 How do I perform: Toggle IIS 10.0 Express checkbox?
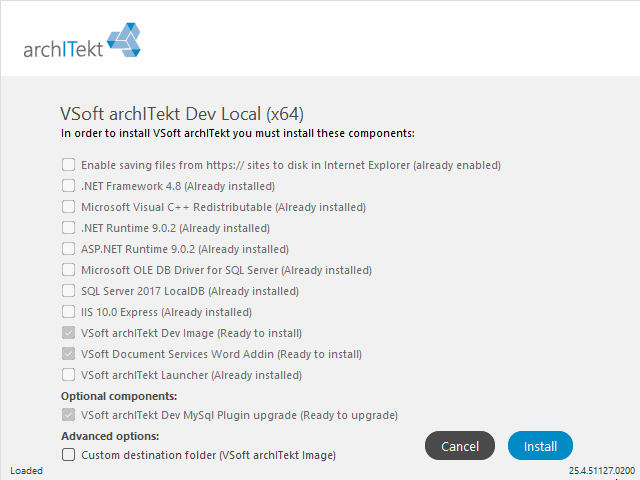pos(68,312)
